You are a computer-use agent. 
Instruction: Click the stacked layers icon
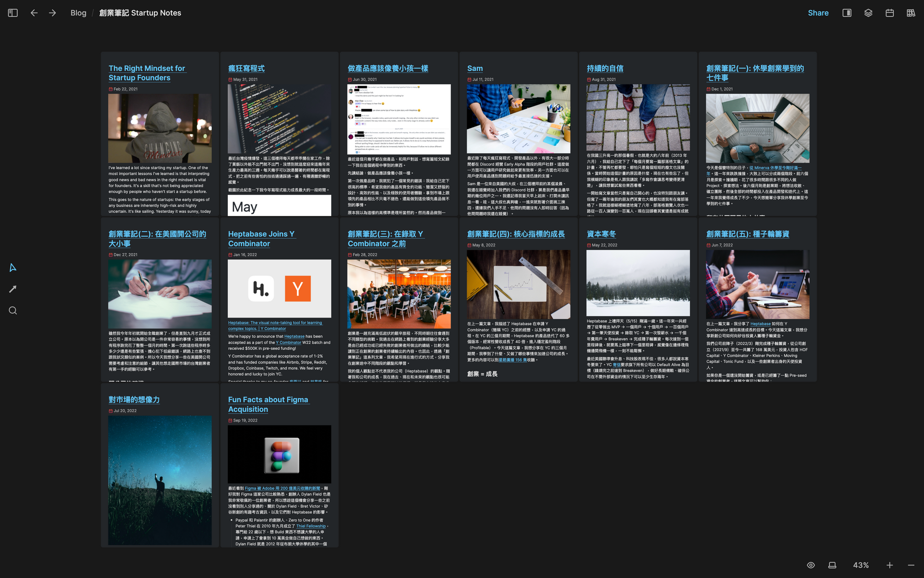[x=868, y=13]
